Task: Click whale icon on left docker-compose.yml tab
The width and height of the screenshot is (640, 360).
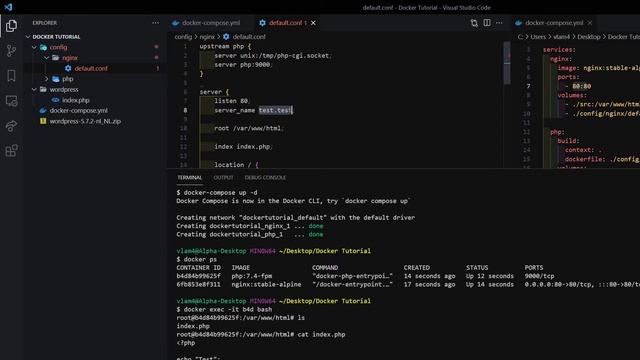Action: 176,23
